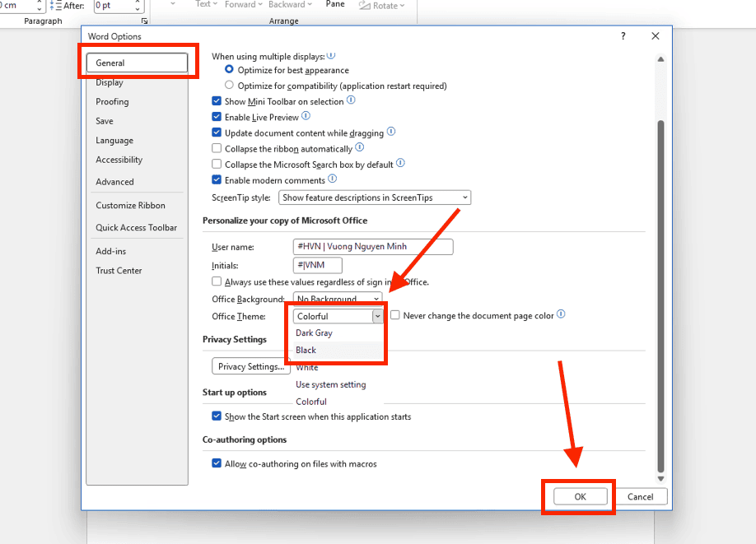Screen dimensions: 756x544
Task: Open Quick Access Toolbar settings
Action: tap(136, 227)
